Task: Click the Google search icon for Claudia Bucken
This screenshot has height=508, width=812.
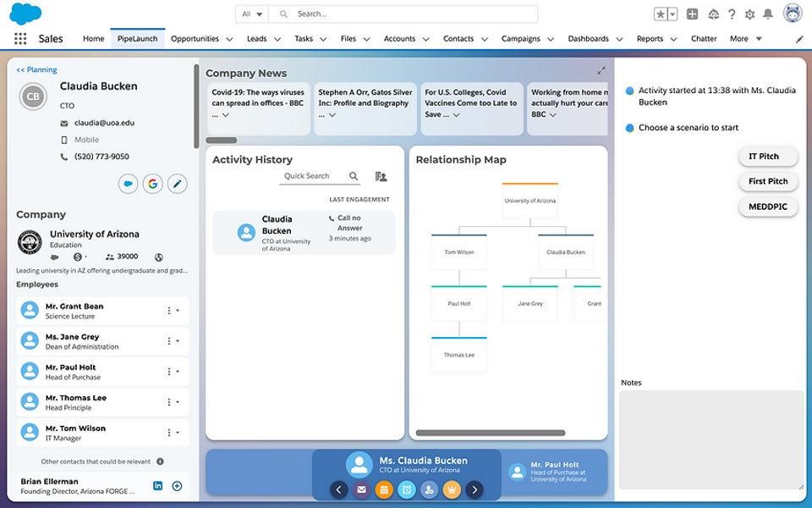Action: (x=152, y=184)
